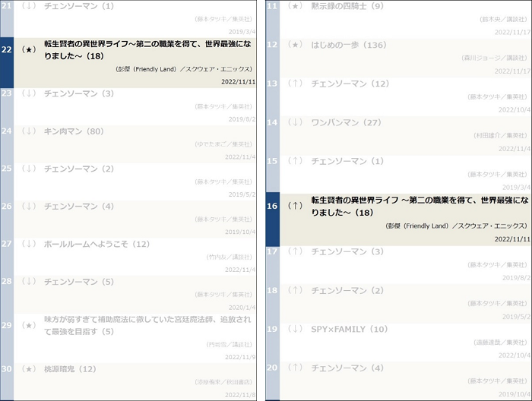The image size is (532, 401).
Task: Click the 2022/10/4 date at rank 19
Action: point(515,355)
